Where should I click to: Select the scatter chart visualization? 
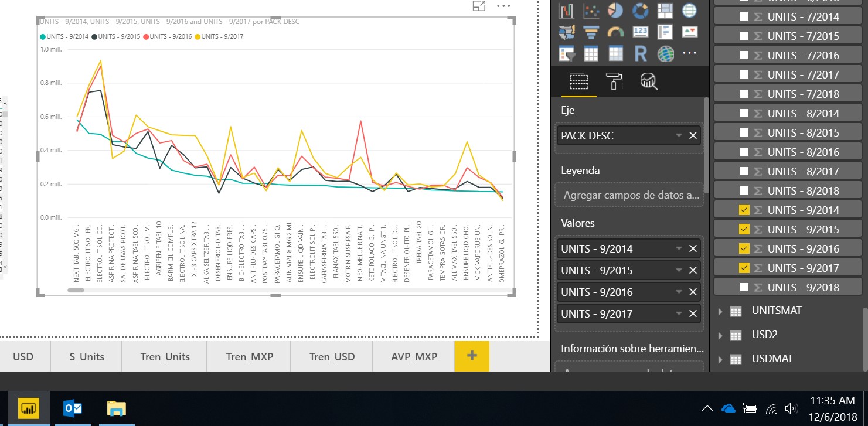click(591, 11)
